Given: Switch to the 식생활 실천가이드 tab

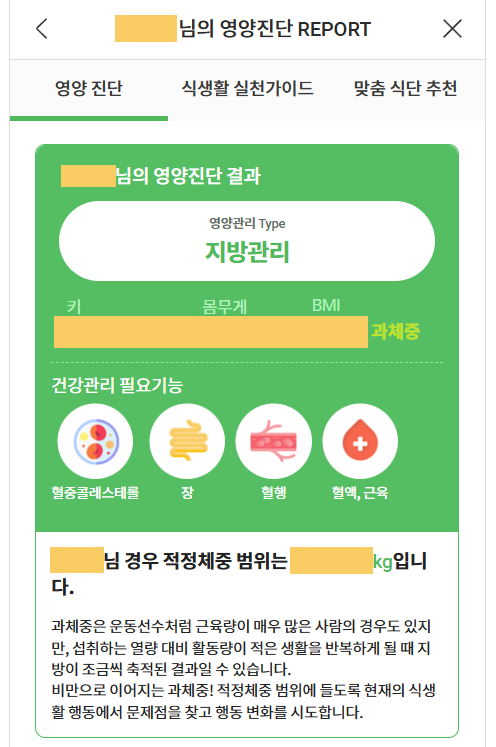Looking at the screenshot, I should pos(247,89).
